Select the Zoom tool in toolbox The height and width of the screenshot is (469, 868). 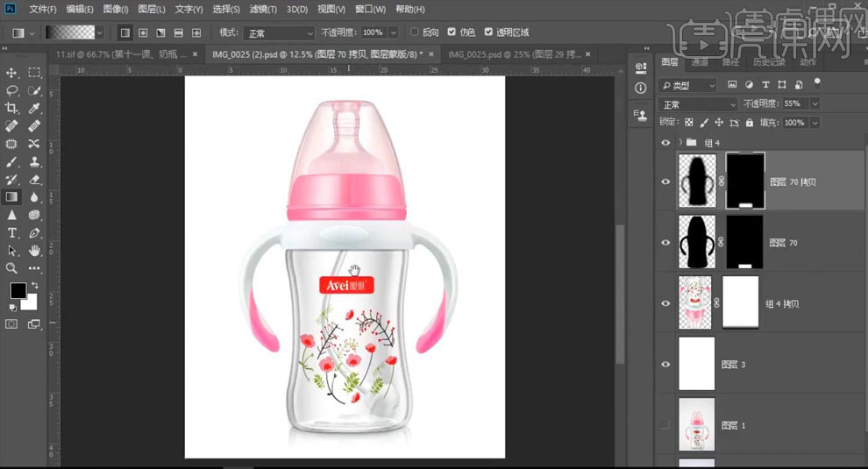click(12, 268)
